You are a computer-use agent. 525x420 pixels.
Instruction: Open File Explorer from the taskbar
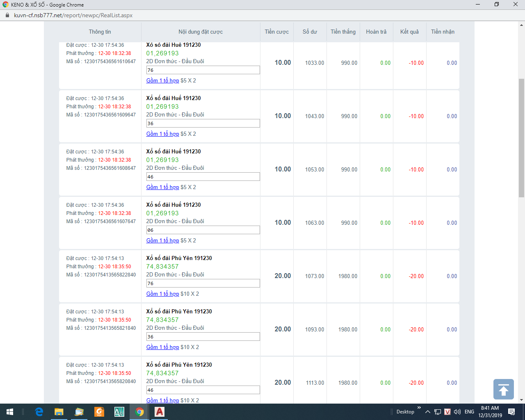tap(59, 412)
